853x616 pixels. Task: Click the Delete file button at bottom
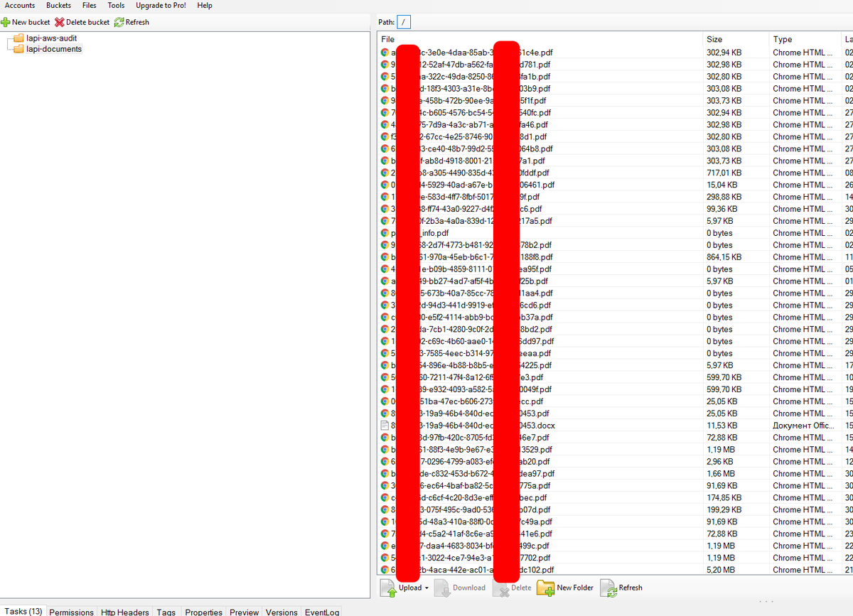pyautogui.click(x=512, y=588)
